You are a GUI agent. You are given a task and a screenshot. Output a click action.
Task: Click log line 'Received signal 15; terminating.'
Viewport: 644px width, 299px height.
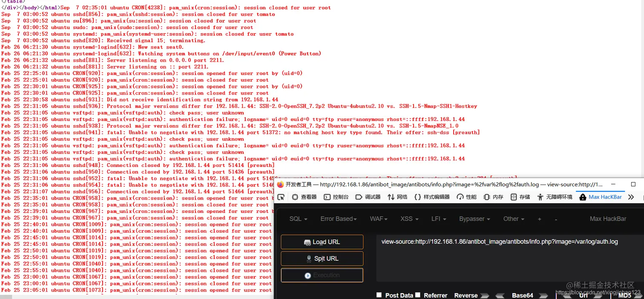click(x=103, y=40)
